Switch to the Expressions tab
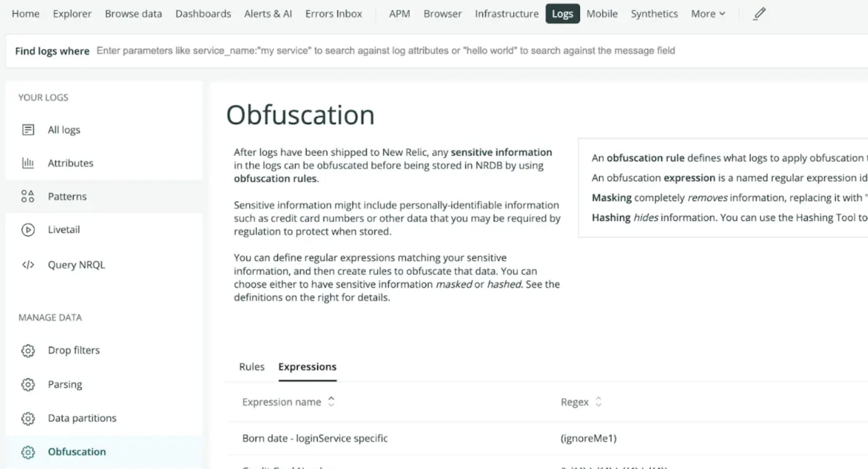This screenshot has width=868, height=469. pos(307,366)
